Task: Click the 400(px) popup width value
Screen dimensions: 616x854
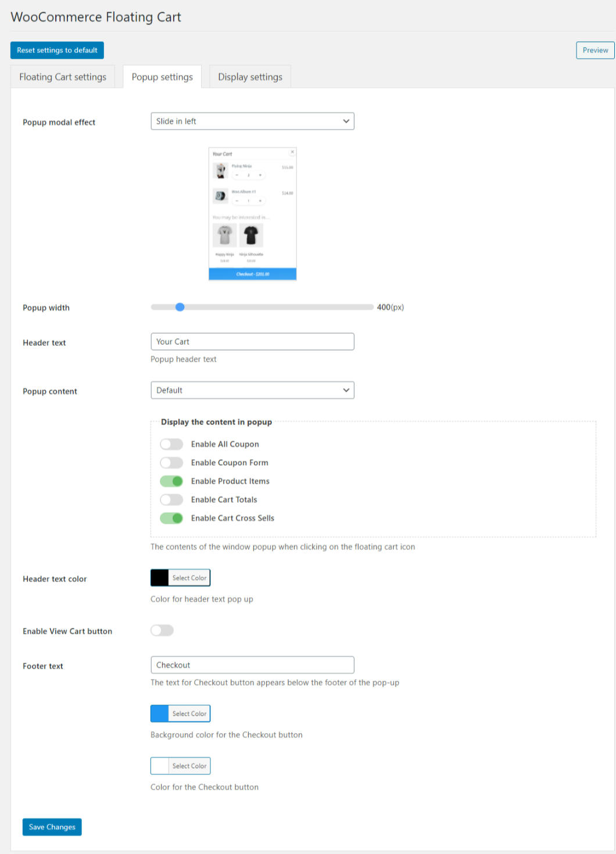Action: click(391, 307)
